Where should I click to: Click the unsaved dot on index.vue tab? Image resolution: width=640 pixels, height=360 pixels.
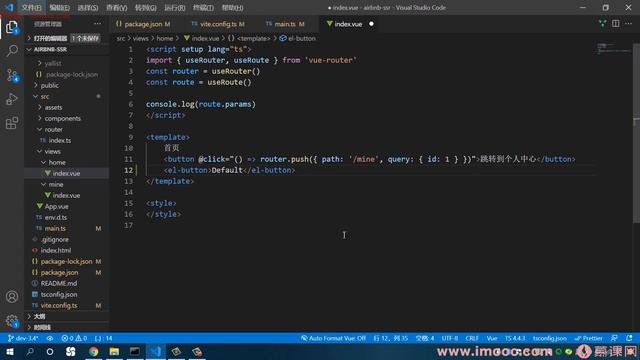tap(371, 24)
